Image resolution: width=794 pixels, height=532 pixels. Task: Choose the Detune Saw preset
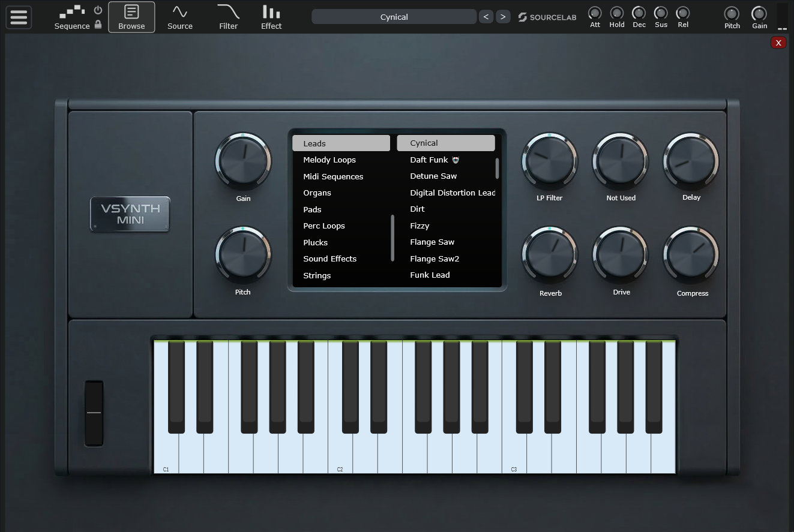pyautogui.click(x=433, y=176)
